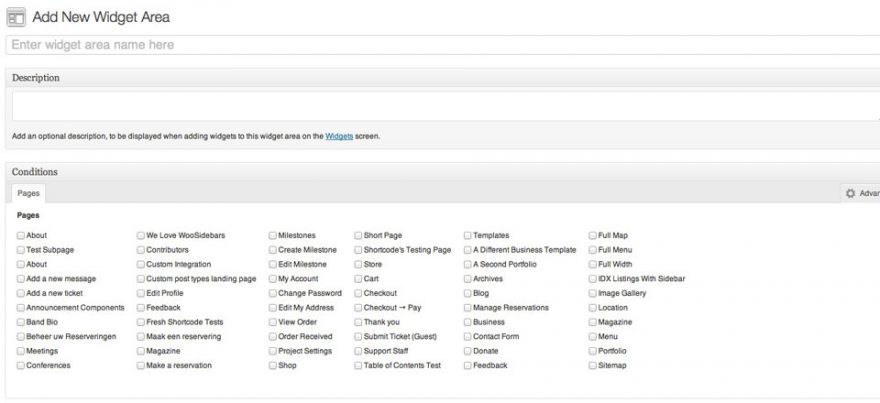880x403 pixels.
Task: Enable the Create Milestone checkbox
Action: pyautogui.click(x=273, y=250)
